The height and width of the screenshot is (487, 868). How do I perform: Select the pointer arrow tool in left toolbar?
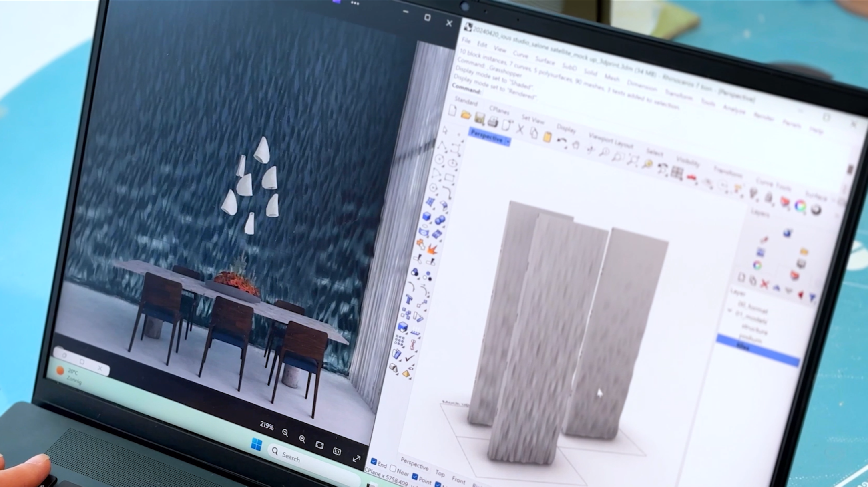pos(445,131)
